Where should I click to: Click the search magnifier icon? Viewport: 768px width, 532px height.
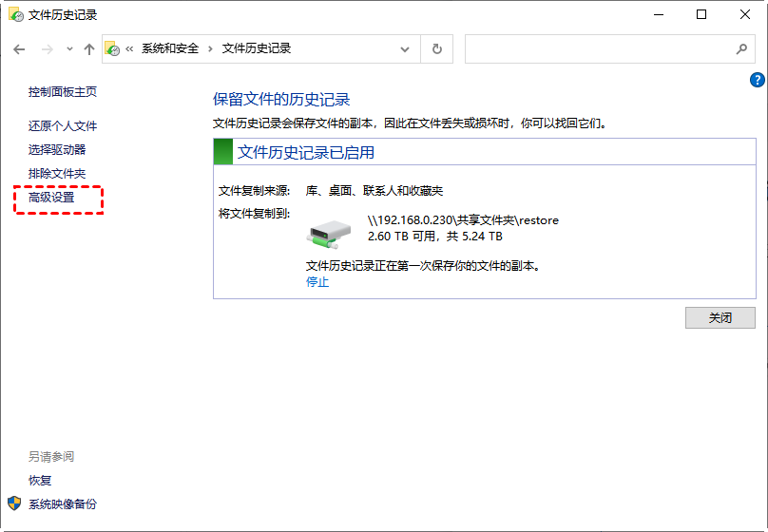click(x=741, y=49)
